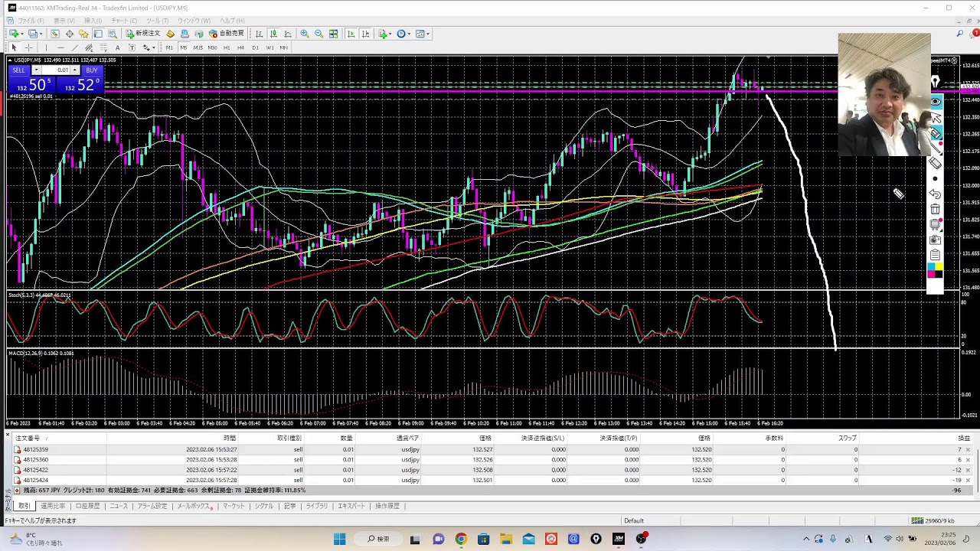Click the zoom out magnifier icon

pyautogui.click(x=318, y=34)
